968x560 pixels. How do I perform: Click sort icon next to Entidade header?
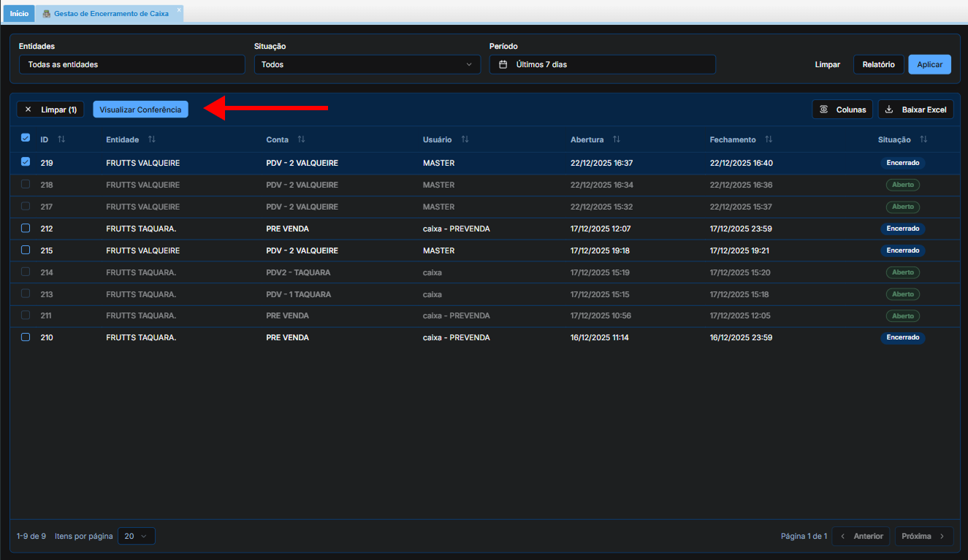coord(151,139)
